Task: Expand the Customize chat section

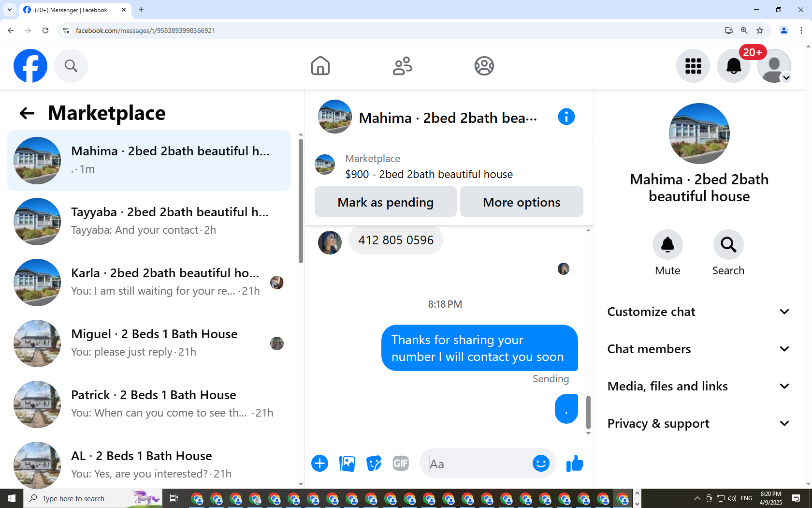Action: click(x=698, y=312)
